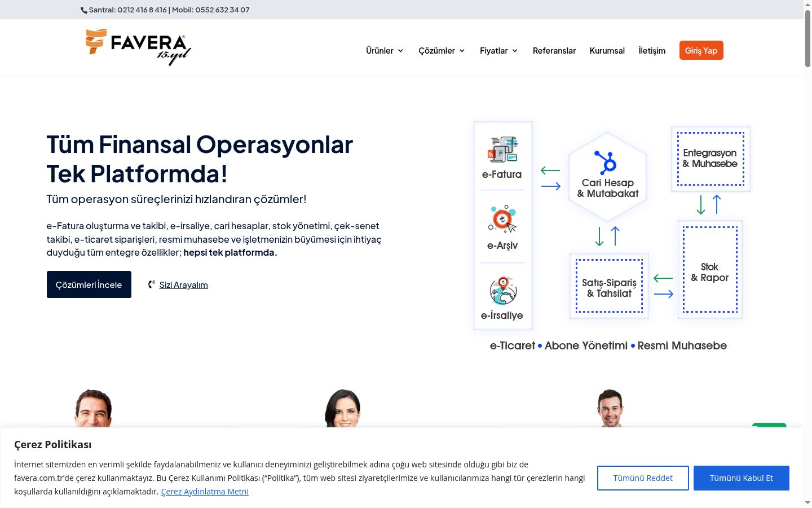Click the scrollbar down arrow
812x508 pixels.
point(807,502)
